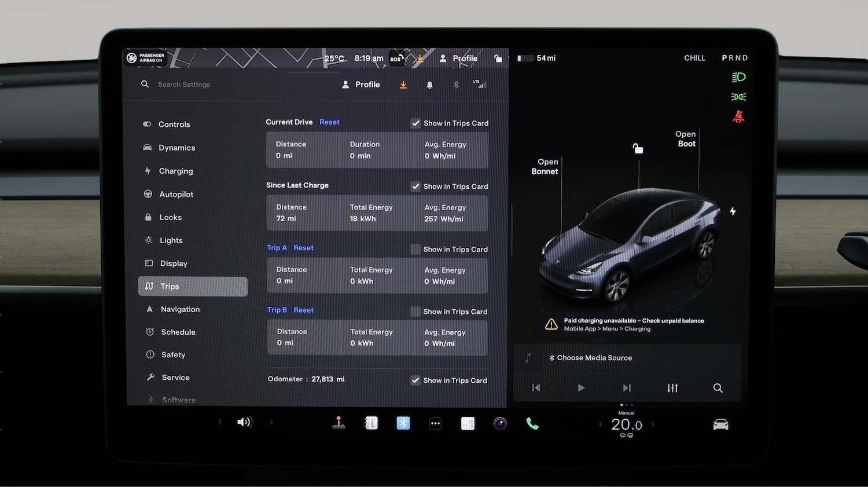868x487 pixels.
Task: Lower cabin temperature with left chevron
Action: 600,424
